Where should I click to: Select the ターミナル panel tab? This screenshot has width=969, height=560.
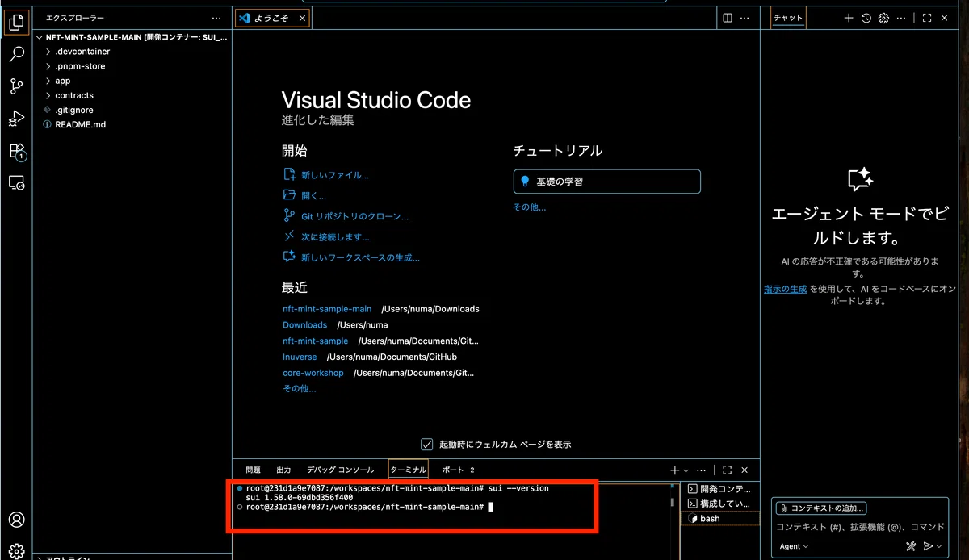pos(408,470)
